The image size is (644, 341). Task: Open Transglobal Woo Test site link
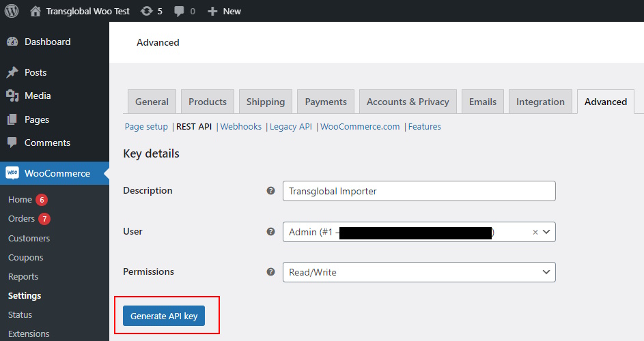[87, 11]
